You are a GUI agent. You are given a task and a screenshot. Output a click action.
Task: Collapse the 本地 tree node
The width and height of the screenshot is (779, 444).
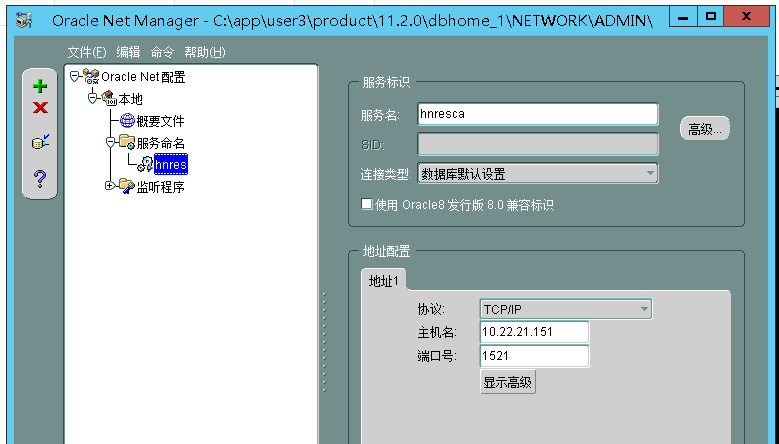click(92, 98)
